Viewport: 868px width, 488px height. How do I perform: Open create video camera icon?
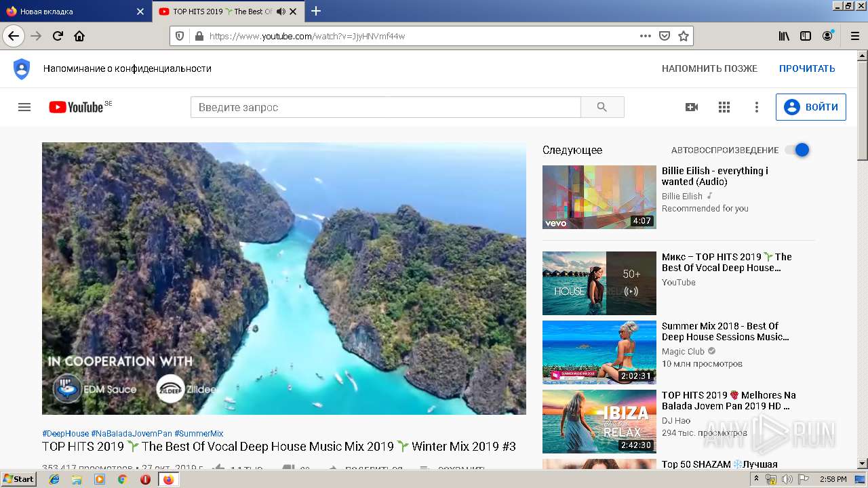(x=692, y=107)
